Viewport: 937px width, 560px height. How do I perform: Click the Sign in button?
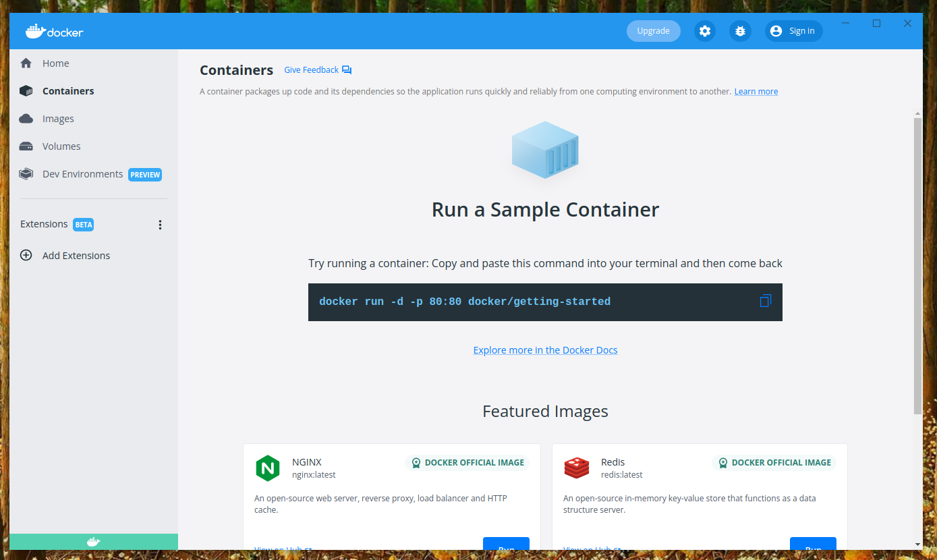click(793, 31)
